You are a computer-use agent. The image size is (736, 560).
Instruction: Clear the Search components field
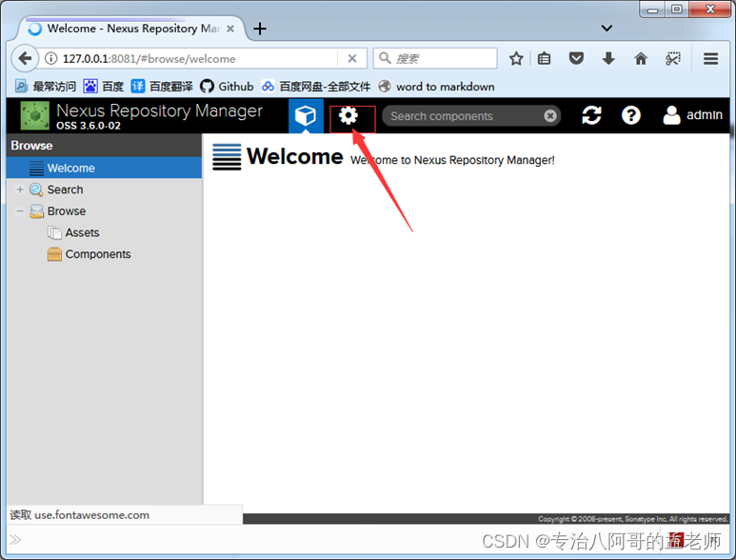(550, 116)
